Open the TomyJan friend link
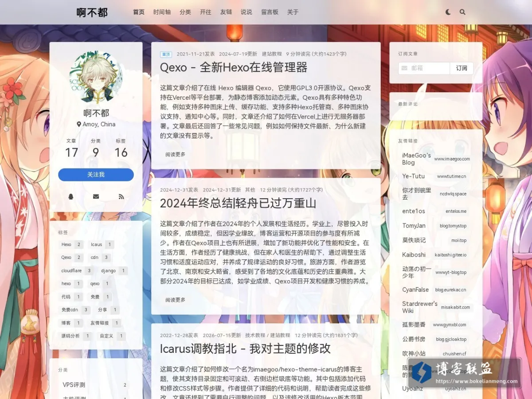The image size is (532, 399). tap(436, 226)
